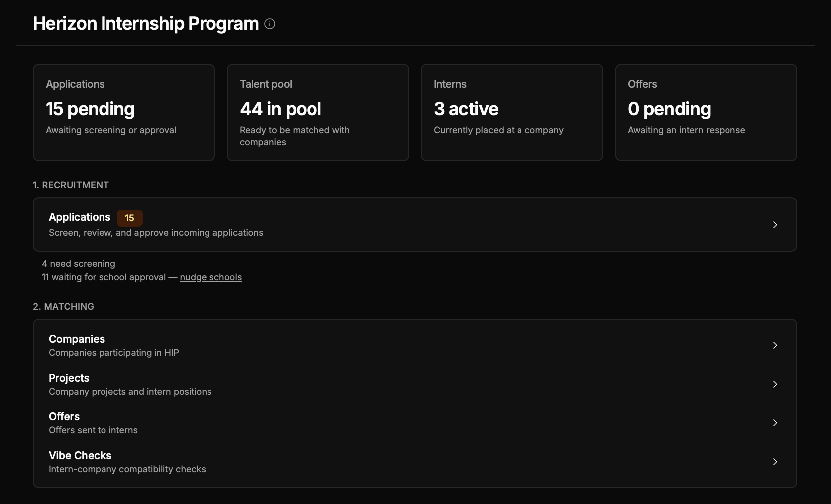
Task: Click the info icon beside Herizon Internship Program
Action: (270, 24)
